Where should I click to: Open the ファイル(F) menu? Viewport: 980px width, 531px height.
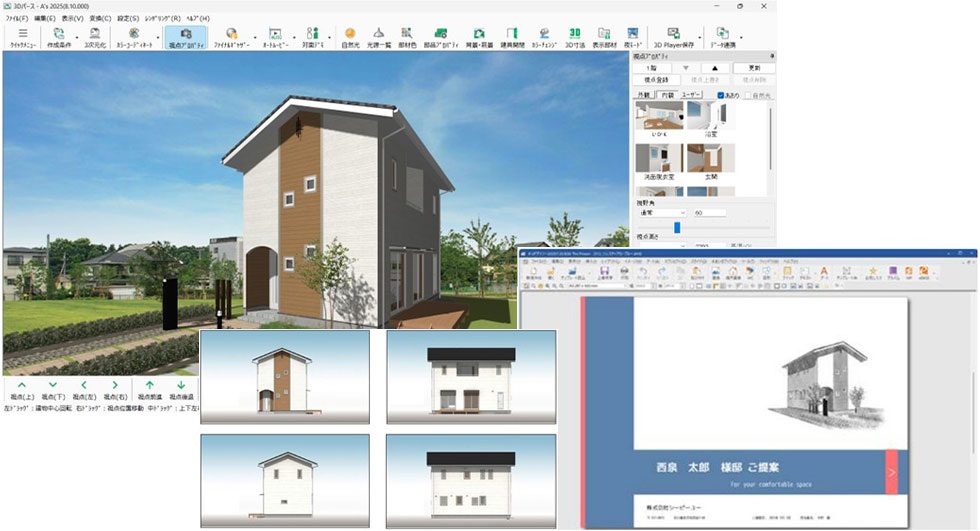click(17, 18)
